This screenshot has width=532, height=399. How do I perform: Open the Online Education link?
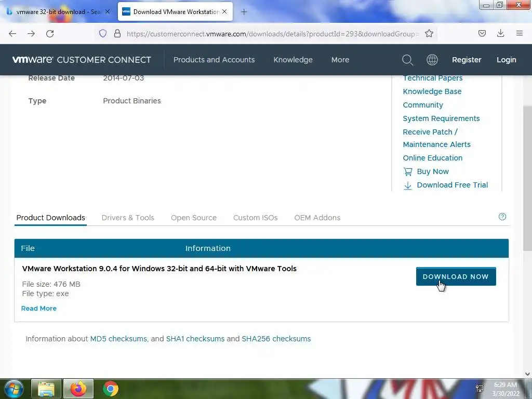click(x=433, y=158)
